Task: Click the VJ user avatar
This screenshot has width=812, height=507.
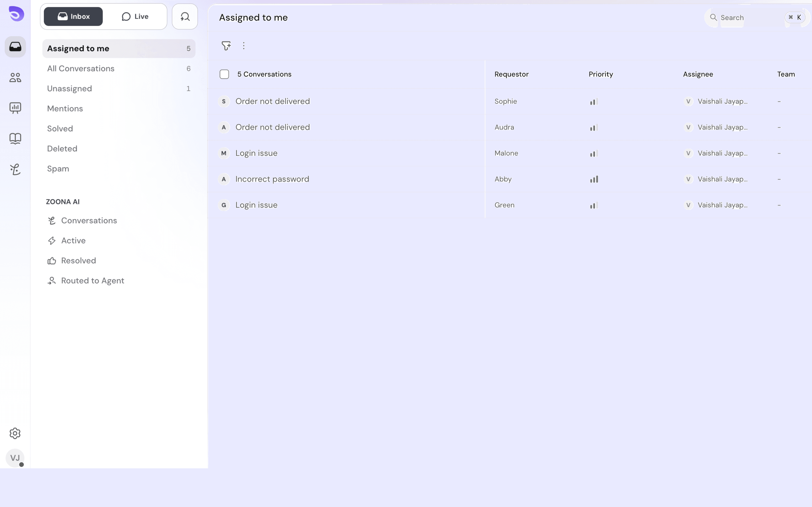Action: tap(15, 458)
